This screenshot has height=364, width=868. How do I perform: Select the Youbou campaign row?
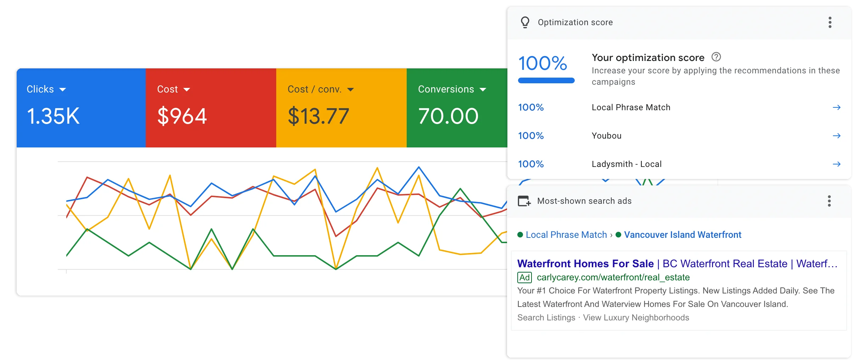click(x=606, y=136)
